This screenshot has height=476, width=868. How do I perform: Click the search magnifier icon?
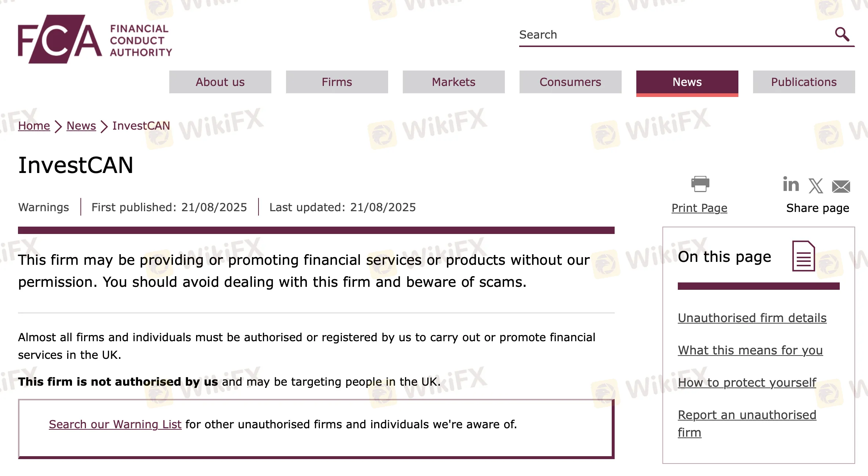(842, 34)
